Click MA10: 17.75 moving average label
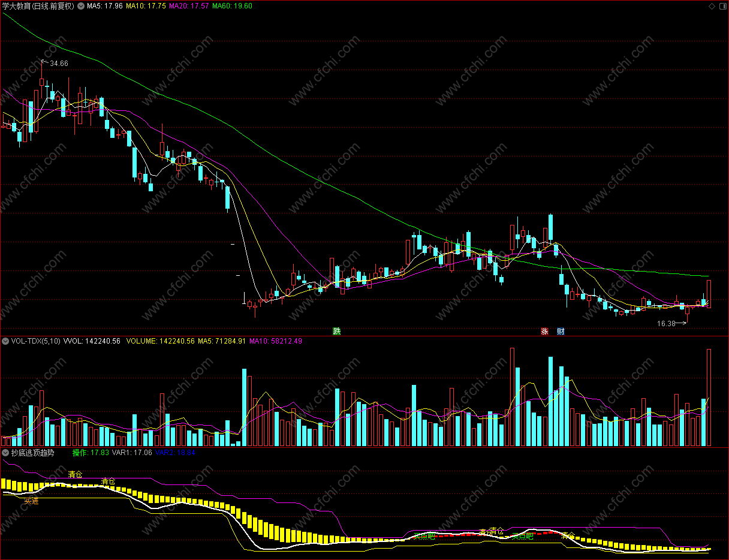This screenshot has height=560, width=729. click(x=146, y=6)
